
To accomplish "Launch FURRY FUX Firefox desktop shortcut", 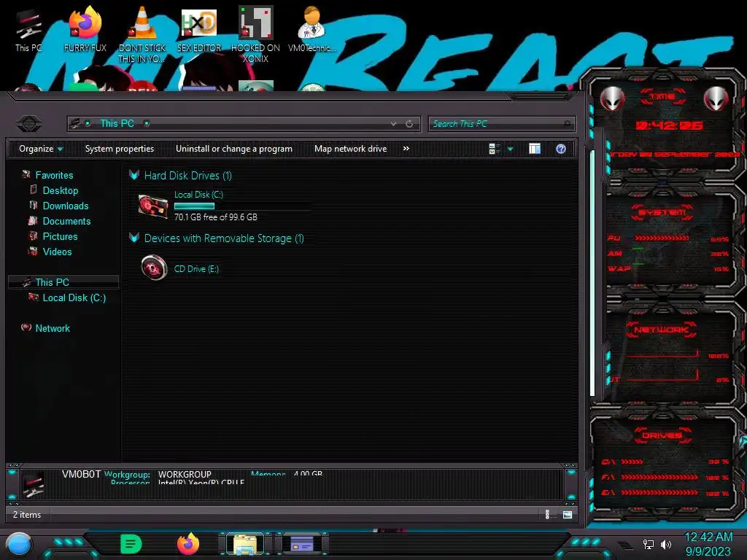I will pyautogui.click(x=85, y=29).
